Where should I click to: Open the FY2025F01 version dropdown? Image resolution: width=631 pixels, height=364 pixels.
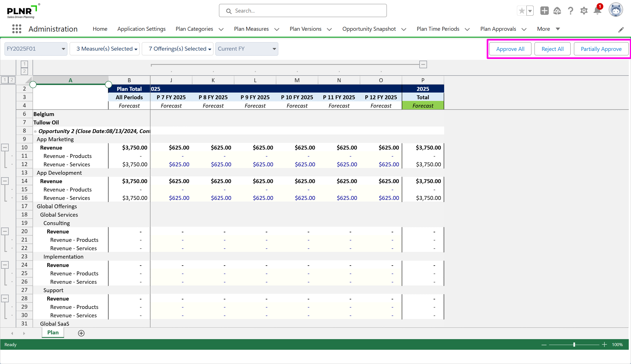36,49
